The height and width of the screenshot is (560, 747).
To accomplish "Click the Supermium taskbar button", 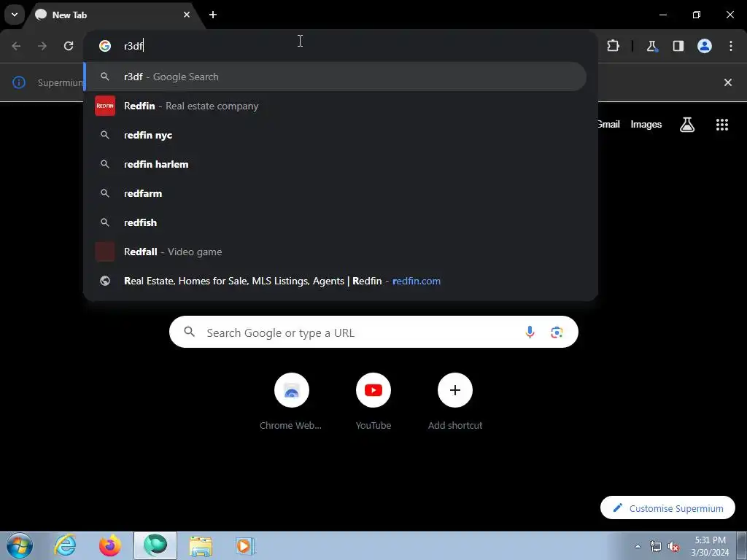I will coord(155,545).
